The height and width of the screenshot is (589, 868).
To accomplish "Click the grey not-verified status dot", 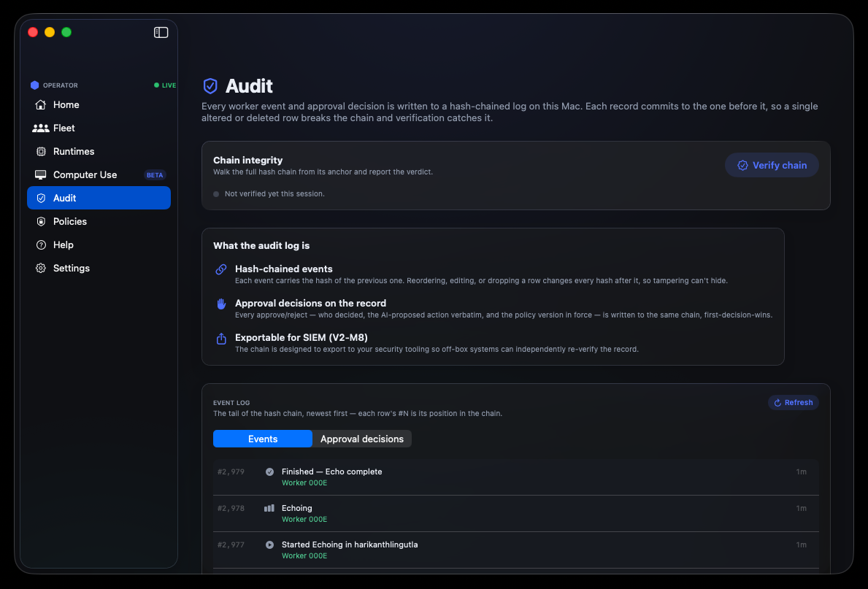I will tap(216, 194).
